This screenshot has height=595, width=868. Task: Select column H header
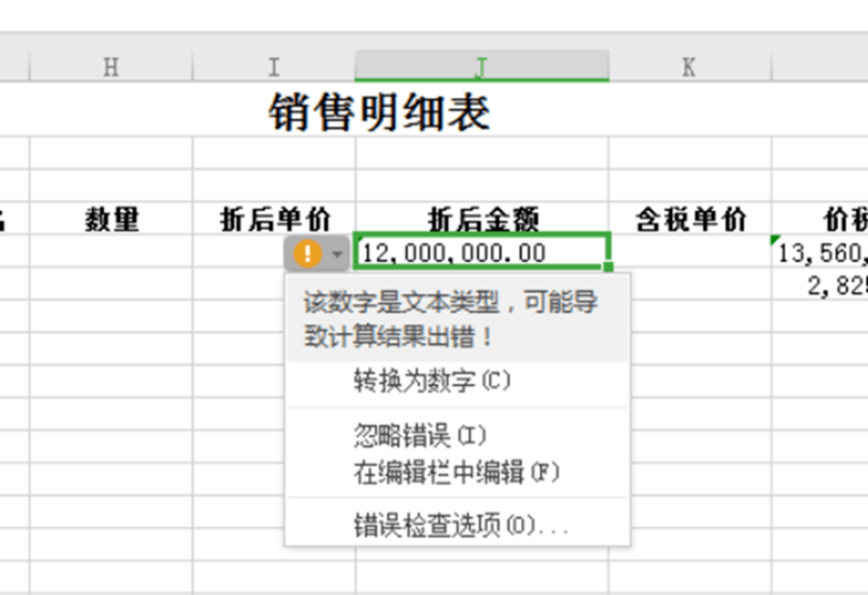click(111, 67)
